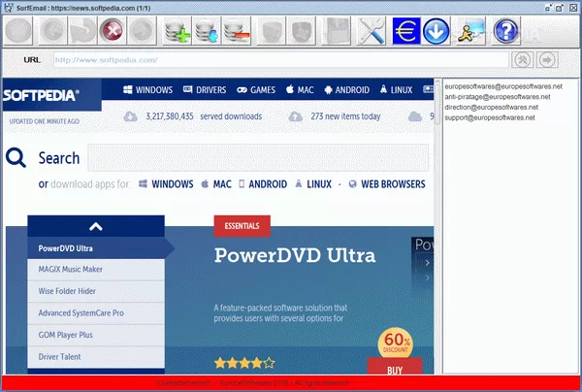Screen dimensions: 582x392
Task: Click the blue download arrow icon
Action: coord(436,32)
